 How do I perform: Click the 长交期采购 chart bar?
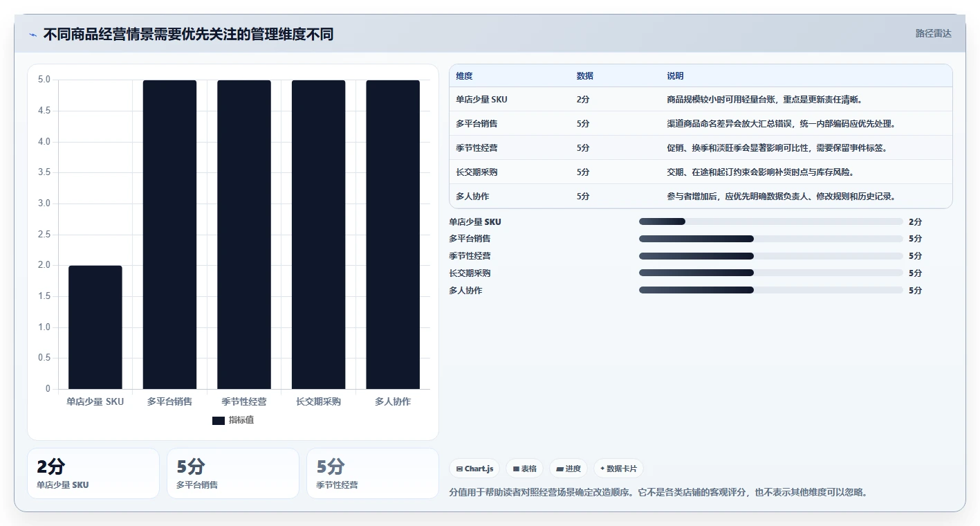318,235
